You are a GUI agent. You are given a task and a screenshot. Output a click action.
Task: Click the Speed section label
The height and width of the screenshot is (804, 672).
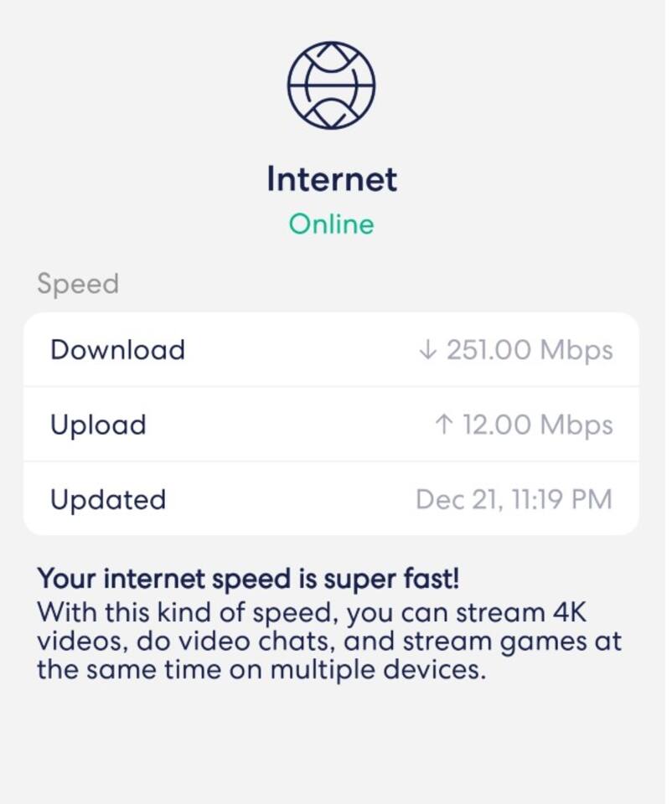coord(78,284)
